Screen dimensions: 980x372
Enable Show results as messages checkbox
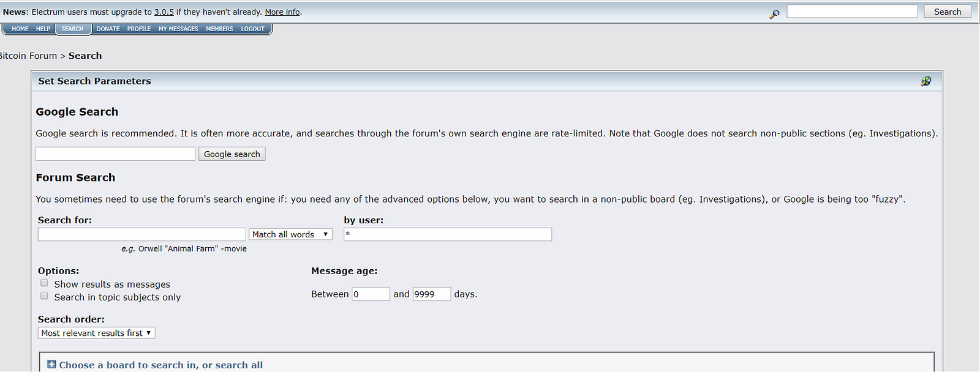click(x=44, y=283)
